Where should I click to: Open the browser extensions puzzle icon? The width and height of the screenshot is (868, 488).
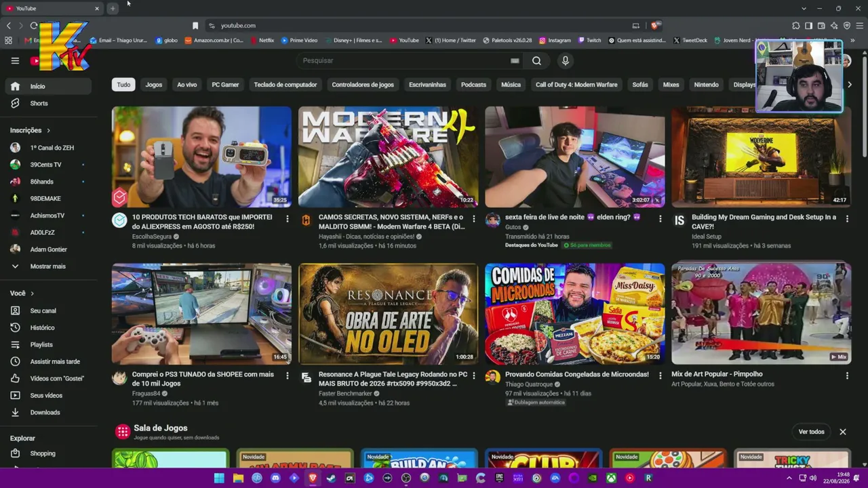pos(795,26)
